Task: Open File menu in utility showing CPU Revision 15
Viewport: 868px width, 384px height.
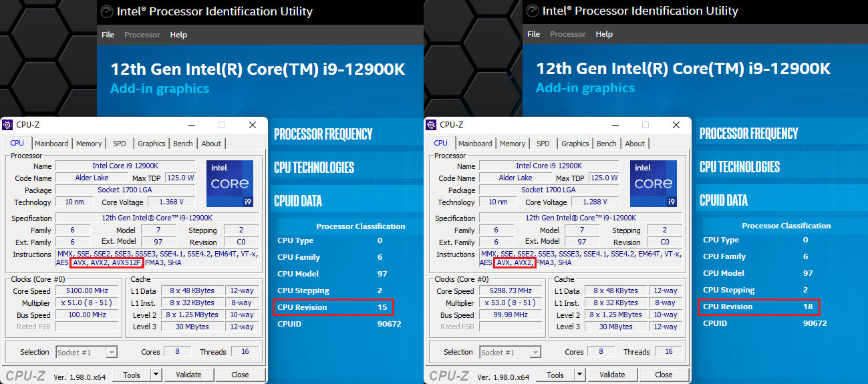Action: click(108, 35)
